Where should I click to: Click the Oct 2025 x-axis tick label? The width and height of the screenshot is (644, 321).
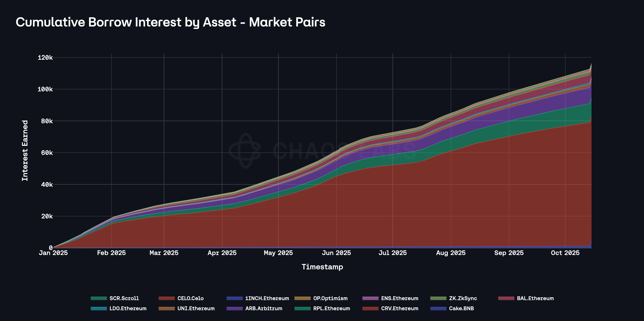pos(565,253)
